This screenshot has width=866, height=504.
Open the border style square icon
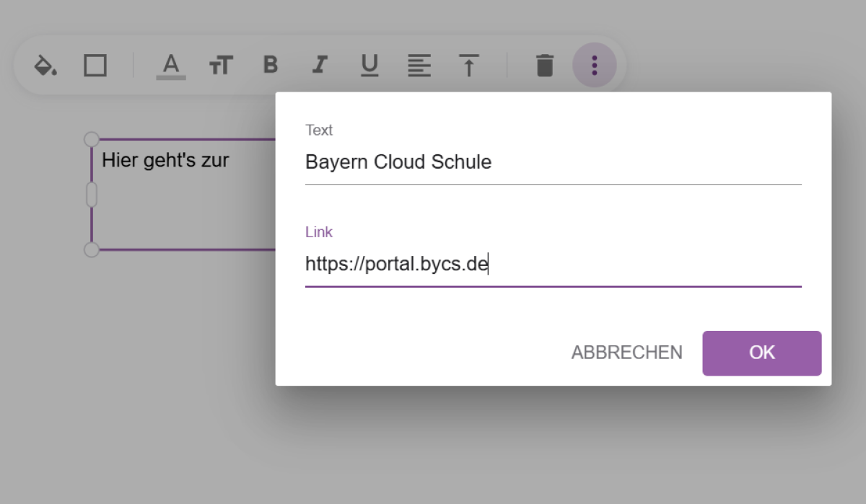[x=95, y=66]
